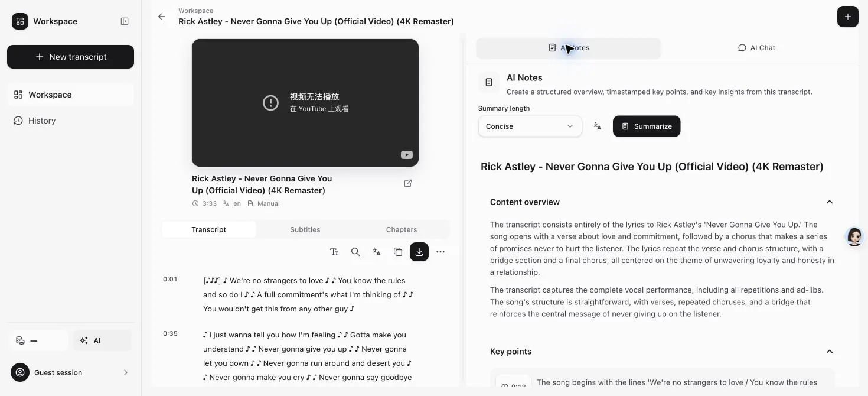Open Workspace in the sidebar
This screenshot has height=396, width=868.
coord(70,95)
